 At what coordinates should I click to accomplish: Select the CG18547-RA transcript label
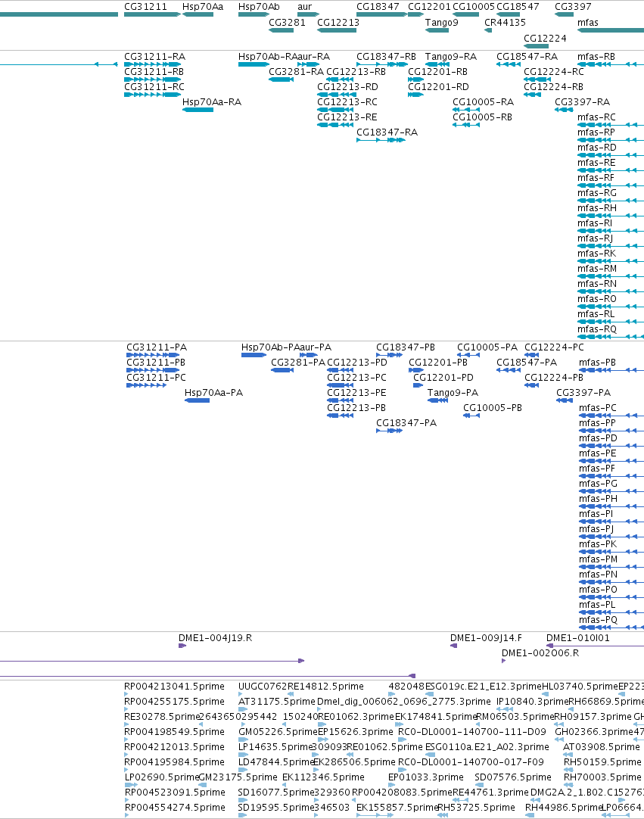[527, 57]
